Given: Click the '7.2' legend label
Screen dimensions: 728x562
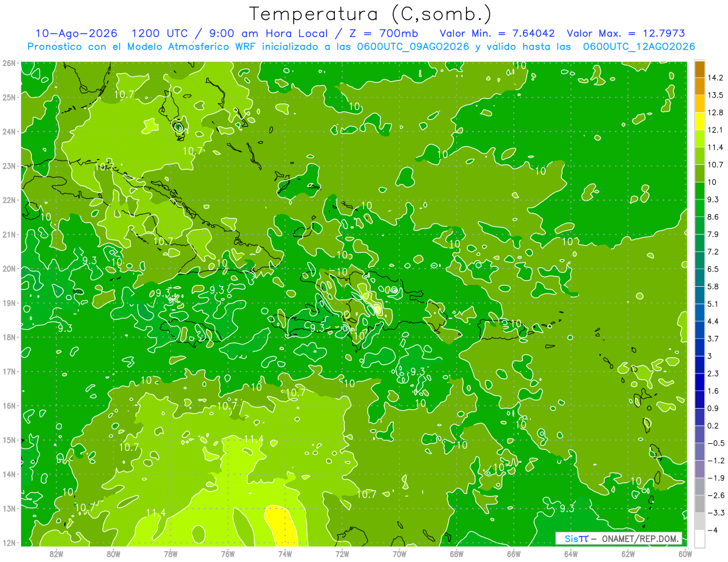Looking at the screenshot, I should click(x=714, y=252).
